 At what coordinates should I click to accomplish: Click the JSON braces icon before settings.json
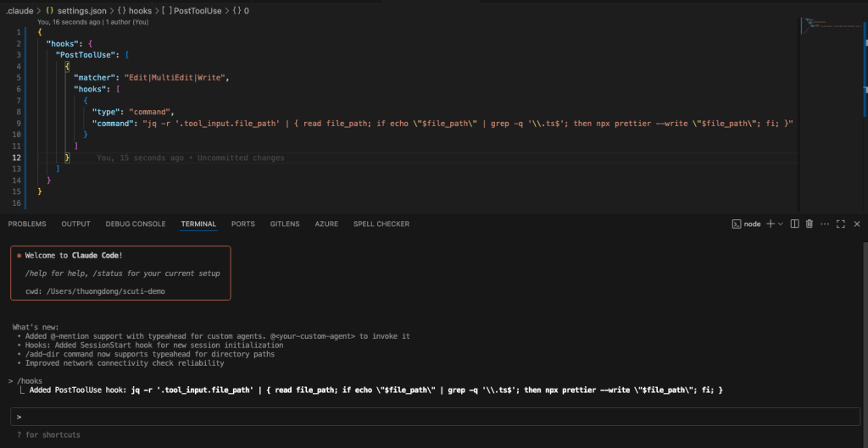50,10
